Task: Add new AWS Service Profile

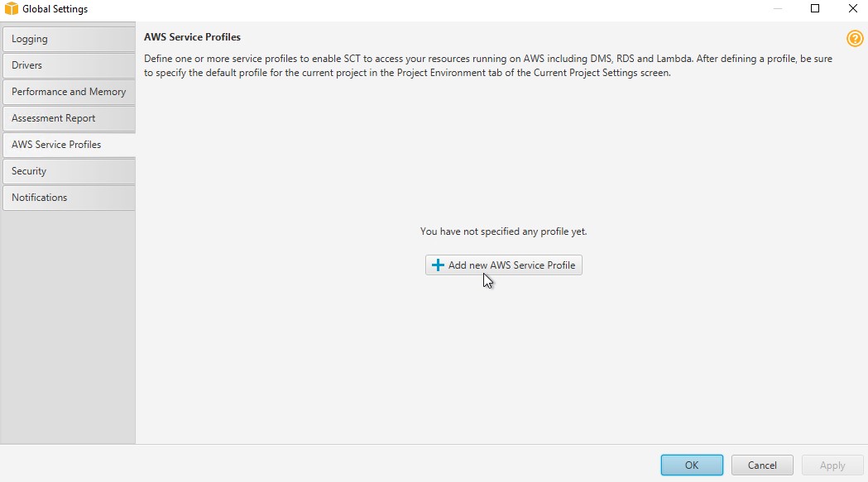Action: pos(504,265)
